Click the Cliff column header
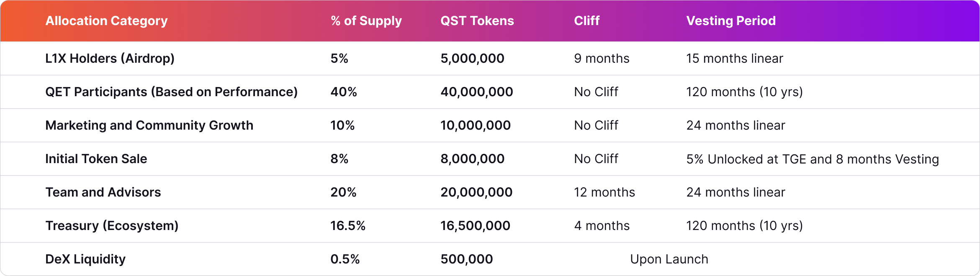This screenshot has width=980, height=276. coord(586,21)
